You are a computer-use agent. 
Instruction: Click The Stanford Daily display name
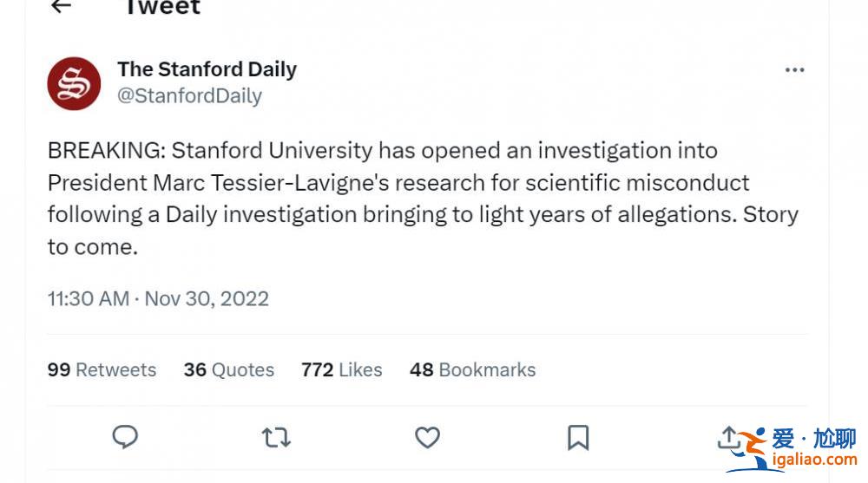[x=207, y=69]
